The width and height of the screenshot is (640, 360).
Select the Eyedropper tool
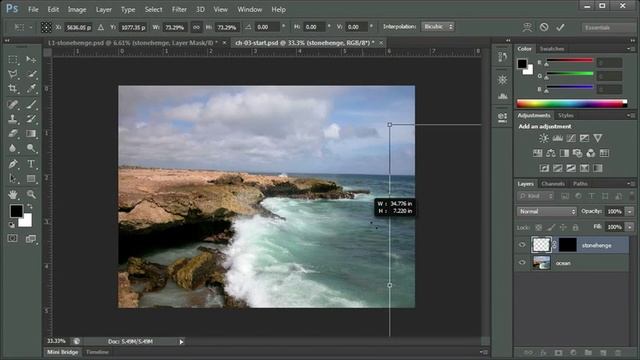point(31,89)
